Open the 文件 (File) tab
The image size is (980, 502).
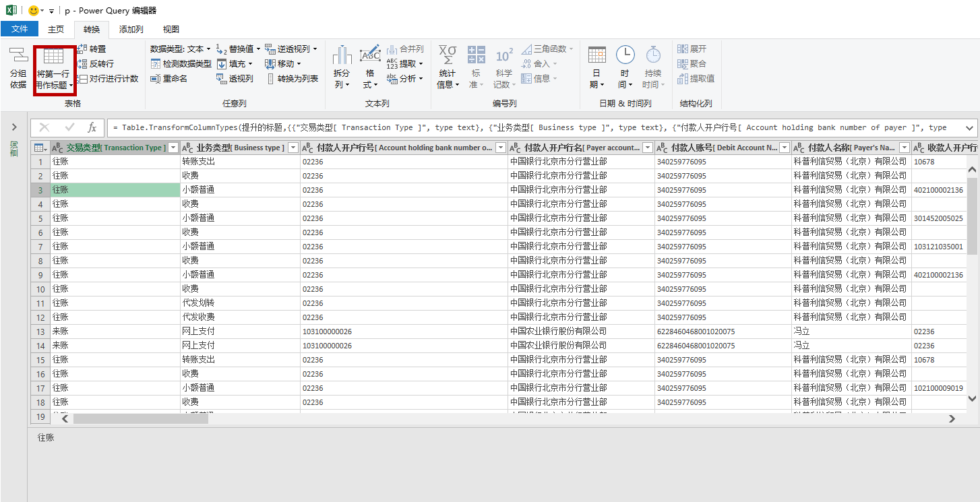(x=20, y=29)
